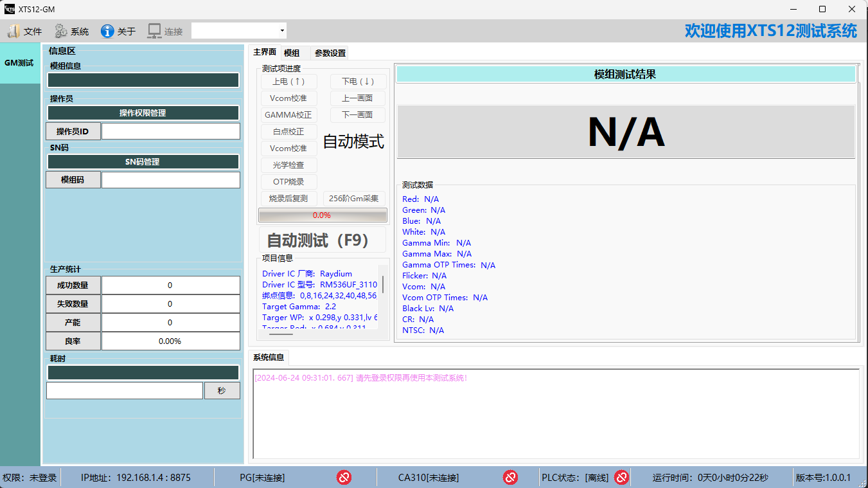Click the 关于 (About) info icon
868x488 pixels.
tap(107, 31)
